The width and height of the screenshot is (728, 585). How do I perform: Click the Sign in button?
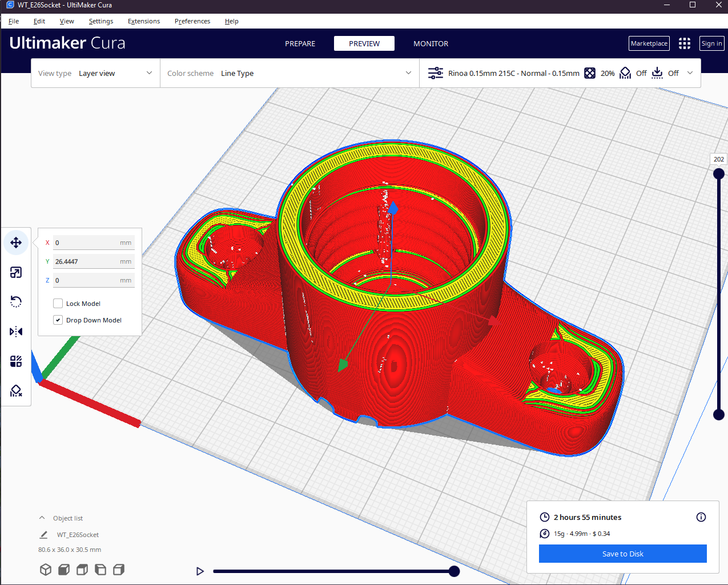click(x=712, y=43)
